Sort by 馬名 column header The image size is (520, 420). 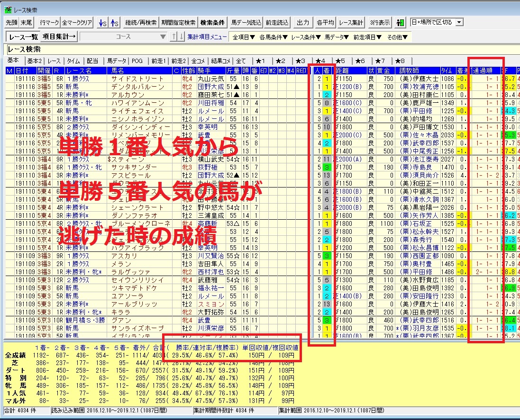pos(140,71)
